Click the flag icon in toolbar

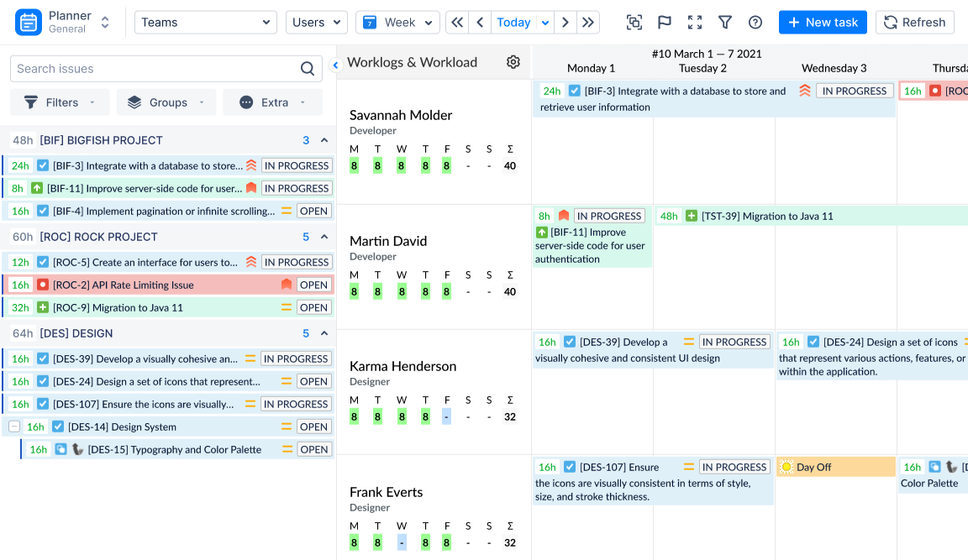(665, 23)
